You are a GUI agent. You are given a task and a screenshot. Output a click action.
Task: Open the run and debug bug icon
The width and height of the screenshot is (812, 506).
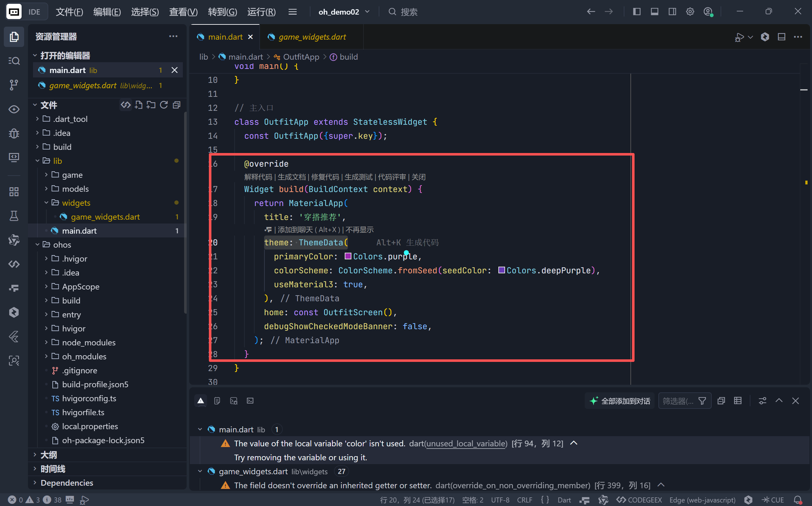pos(14,133)
